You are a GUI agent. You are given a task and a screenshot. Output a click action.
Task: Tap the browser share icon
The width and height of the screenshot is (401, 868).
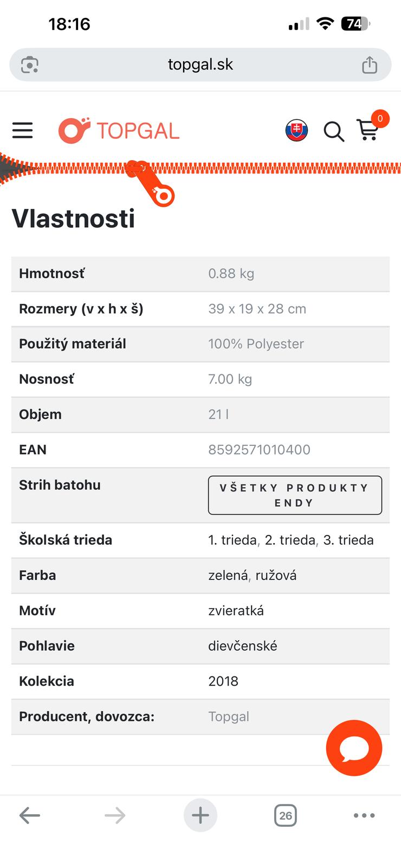click(x=370, y=65)
